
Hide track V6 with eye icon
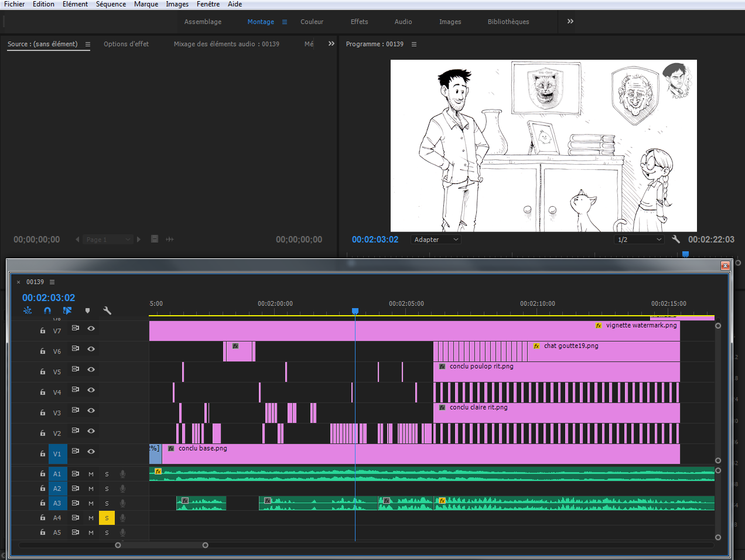tap(91, 349)
